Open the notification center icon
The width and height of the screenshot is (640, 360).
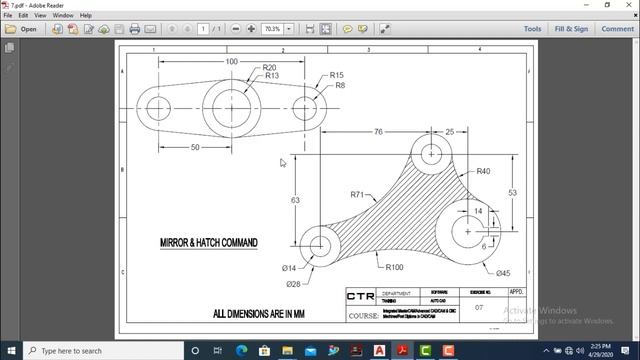[625, 351]
